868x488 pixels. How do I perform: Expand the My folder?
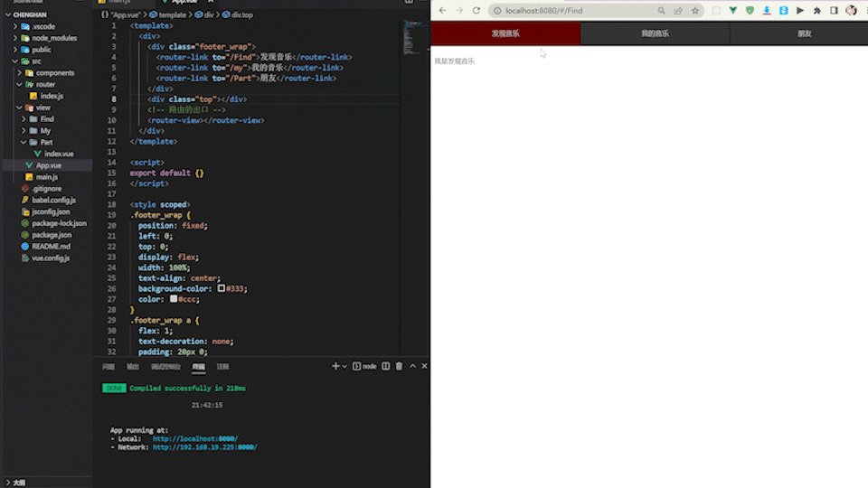[x=24, y=131]
